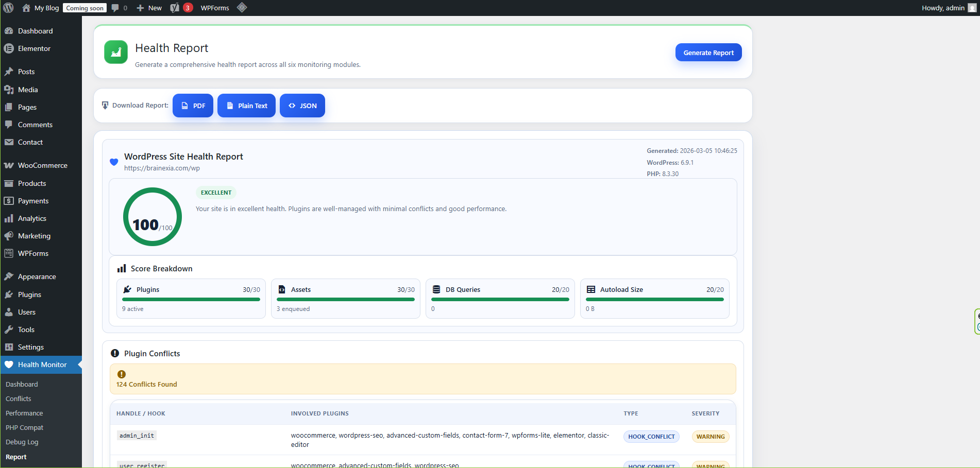Viewport: 980px width, 468px height.
Task: Expand the + New admin bar menu
Action: 148,8
